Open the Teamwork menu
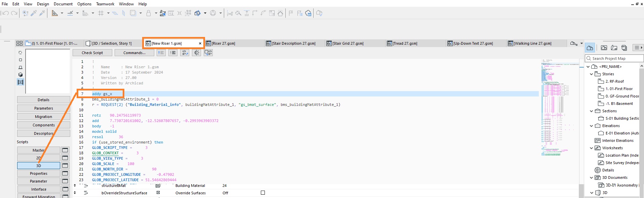 click(105, 4)
